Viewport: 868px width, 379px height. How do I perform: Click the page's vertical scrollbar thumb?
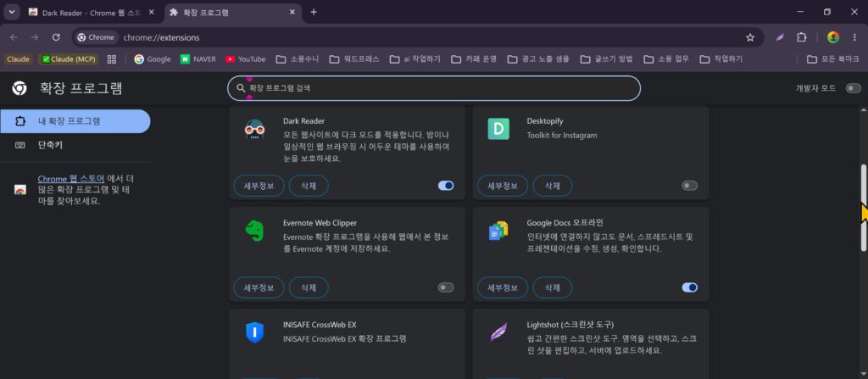tap(864, 208)
